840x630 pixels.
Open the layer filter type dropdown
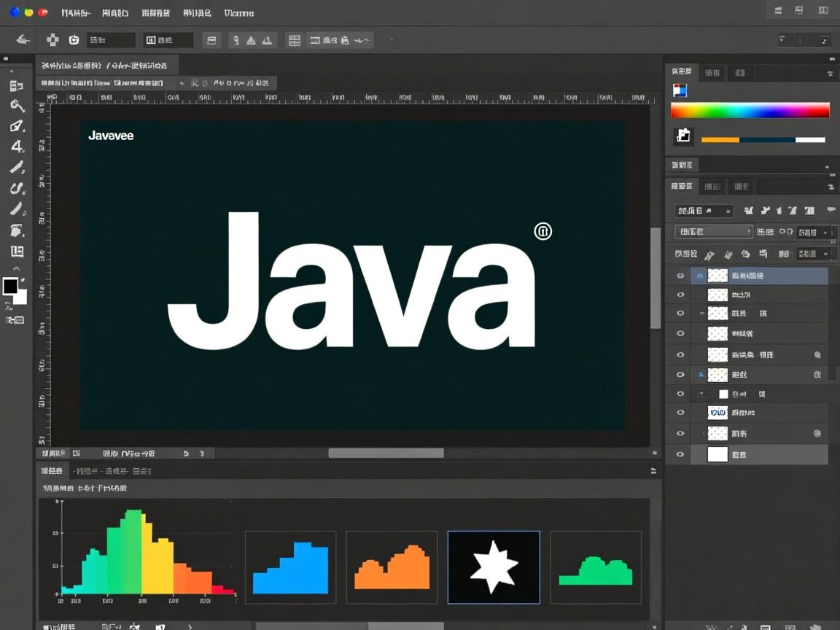click(x=704, y=211)
